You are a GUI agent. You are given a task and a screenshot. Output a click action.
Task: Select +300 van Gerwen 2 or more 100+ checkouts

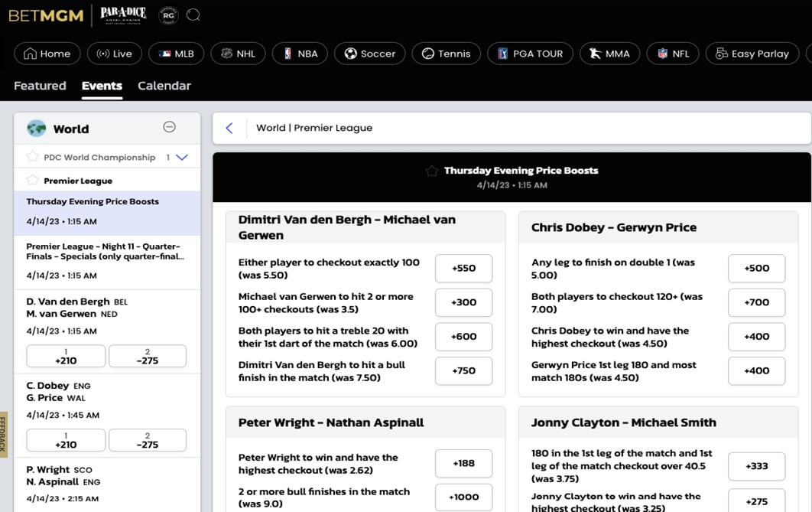coord(463,302)
